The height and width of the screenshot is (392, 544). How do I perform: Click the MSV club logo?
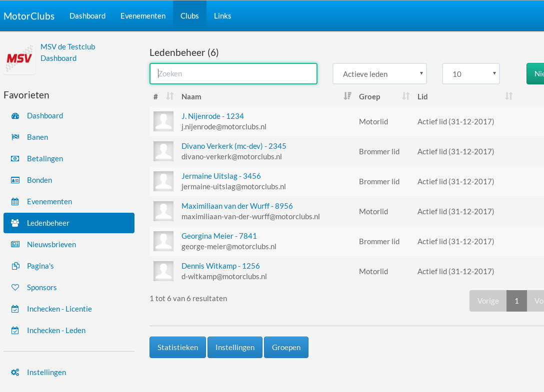coord(19,58)
